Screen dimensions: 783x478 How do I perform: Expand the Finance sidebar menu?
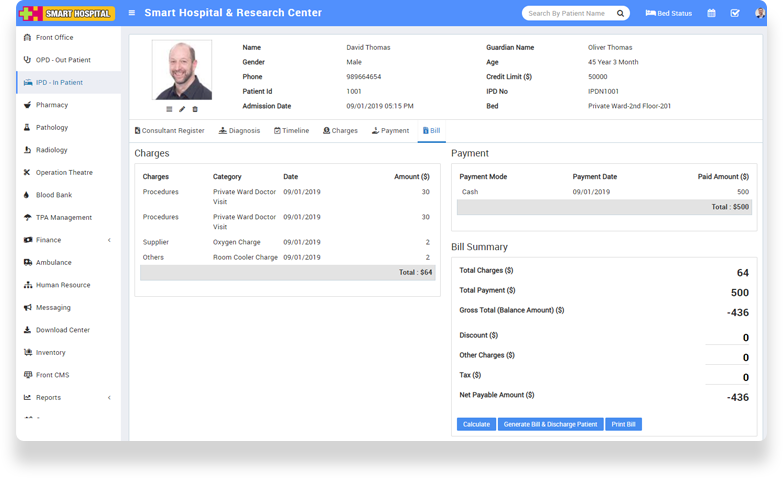coord(67,240)
